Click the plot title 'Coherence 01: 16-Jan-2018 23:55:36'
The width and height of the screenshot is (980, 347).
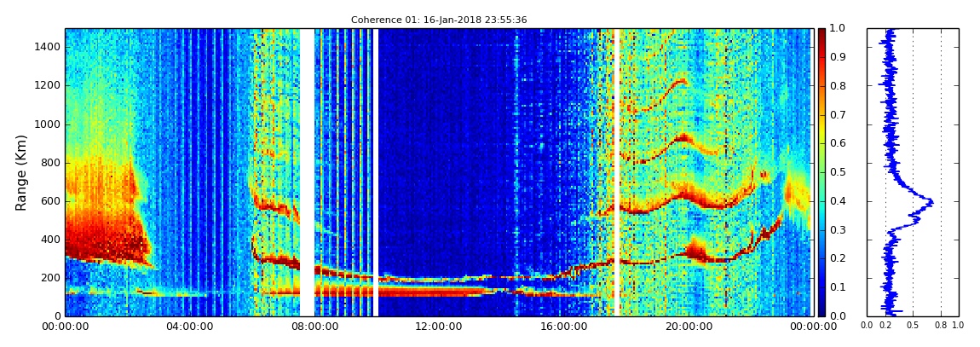pos(439,20)
